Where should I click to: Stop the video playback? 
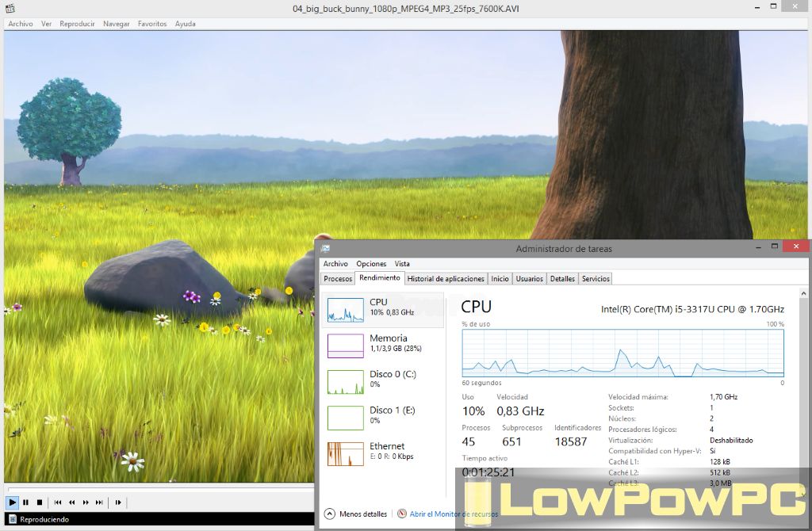click(40, 502)
